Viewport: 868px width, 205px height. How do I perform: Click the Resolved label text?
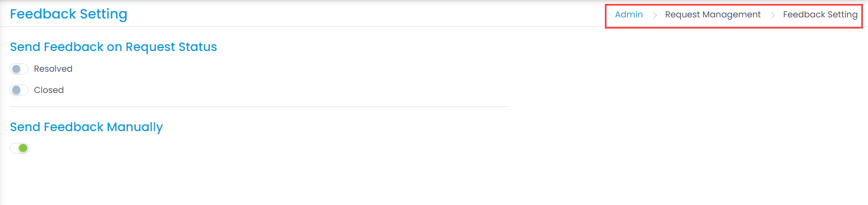pyautogui.click(x=53, y=69)
